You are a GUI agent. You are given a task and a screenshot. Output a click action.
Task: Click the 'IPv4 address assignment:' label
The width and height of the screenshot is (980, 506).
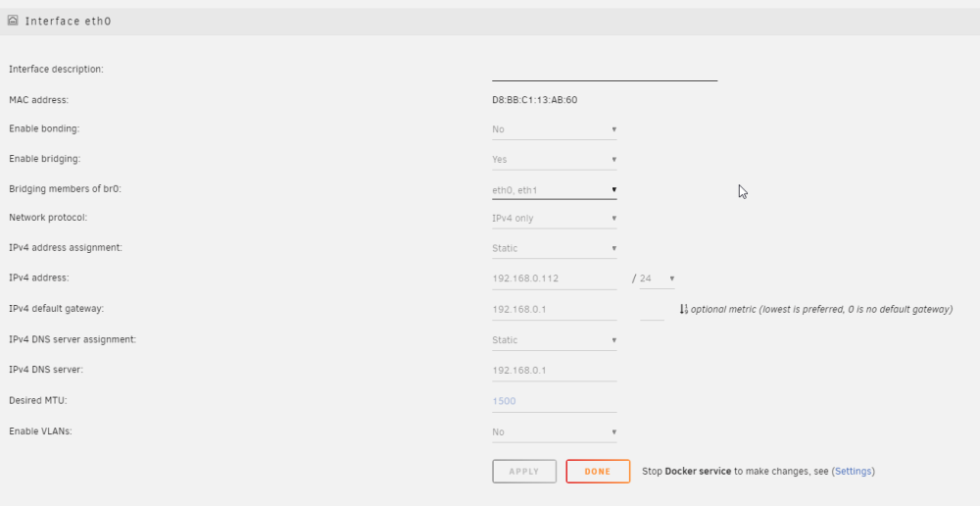pos(66,248)
